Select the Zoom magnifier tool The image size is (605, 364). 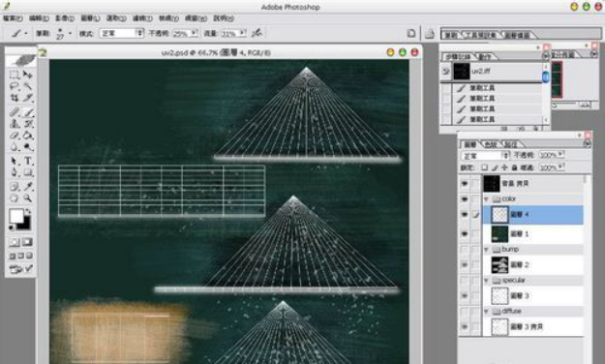click(x=28, y=198)
